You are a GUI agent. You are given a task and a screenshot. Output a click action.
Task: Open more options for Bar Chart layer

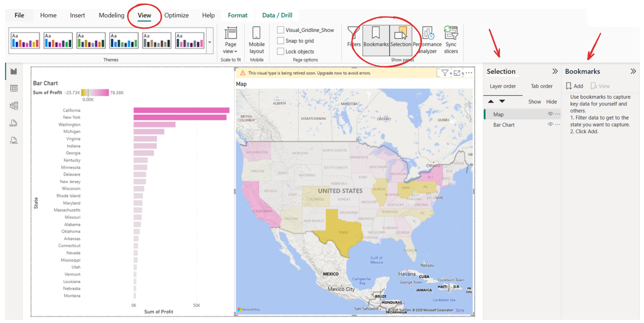coord(558,125)
